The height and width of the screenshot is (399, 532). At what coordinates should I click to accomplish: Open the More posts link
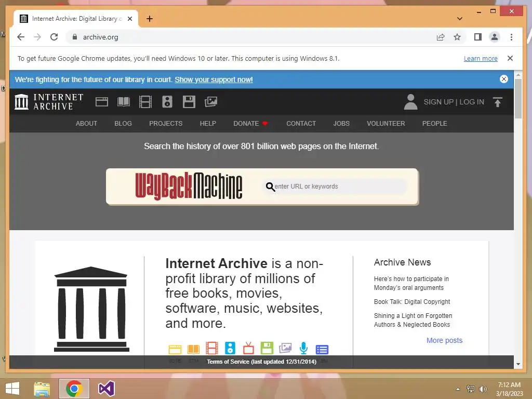point(444,340)
